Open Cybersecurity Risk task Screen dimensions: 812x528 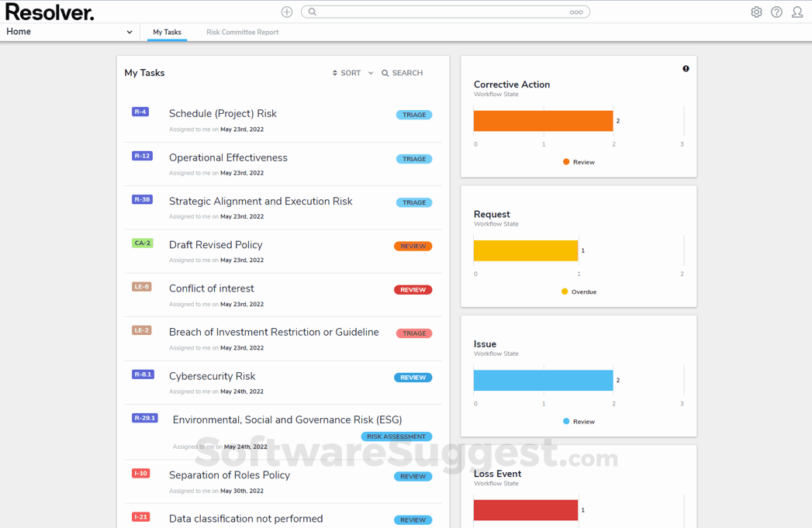tap(212, 376)
